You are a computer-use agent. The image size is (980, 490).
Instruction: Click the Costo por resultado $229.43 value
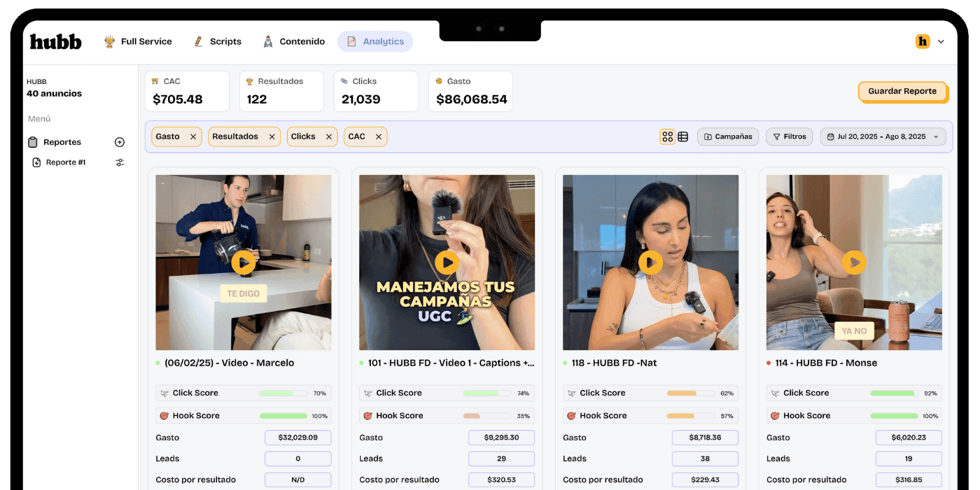click(x=705, y=480)
